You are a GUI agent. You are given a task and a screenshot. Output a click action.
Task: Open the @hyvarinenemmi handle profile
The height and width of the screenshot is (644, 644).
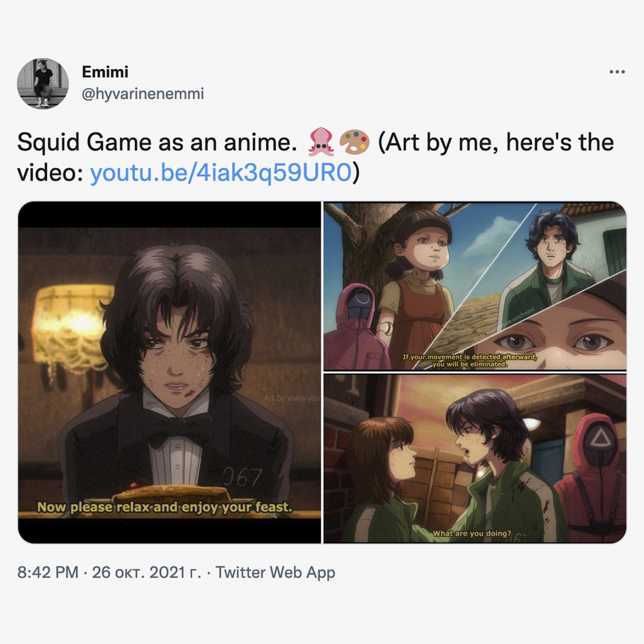pyautogui.click(x=143, y=94)
